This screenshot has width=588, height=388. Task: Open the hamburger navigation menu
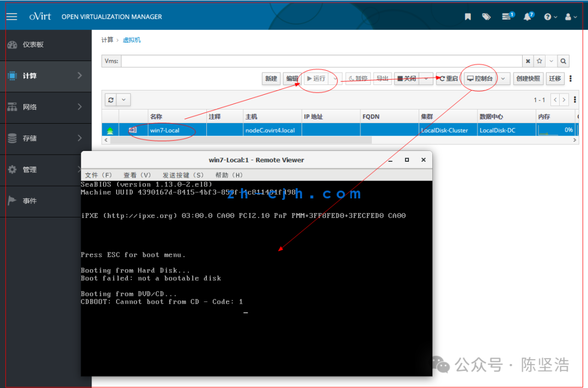[x=11, y=16]
